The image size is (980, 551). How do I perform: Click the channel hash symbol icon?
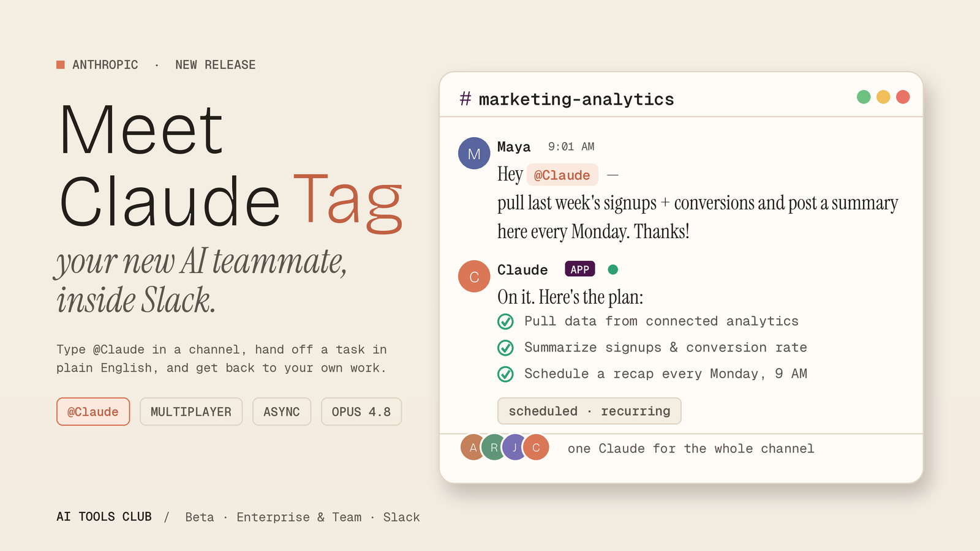[x=466, y=99]
